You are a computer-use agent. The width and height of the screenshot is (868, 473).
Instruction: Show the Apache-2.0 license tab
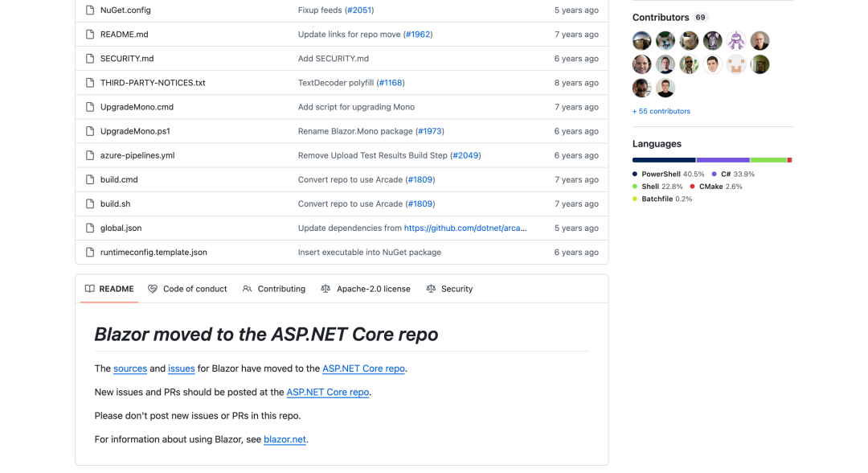pos(366,289)
